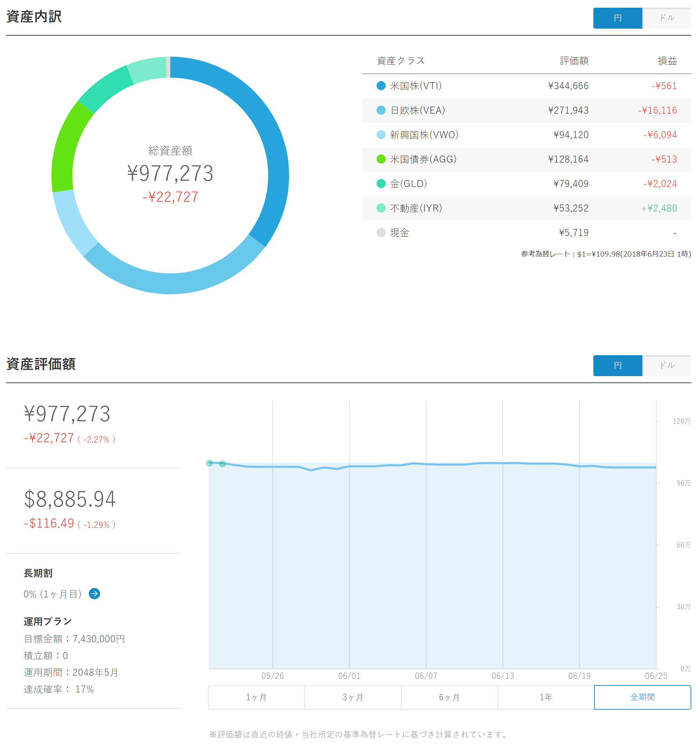This screenshot has height=746, width=700.
Task: Select 円 in the 資産内訳 toggle
Action: (617, 18)
